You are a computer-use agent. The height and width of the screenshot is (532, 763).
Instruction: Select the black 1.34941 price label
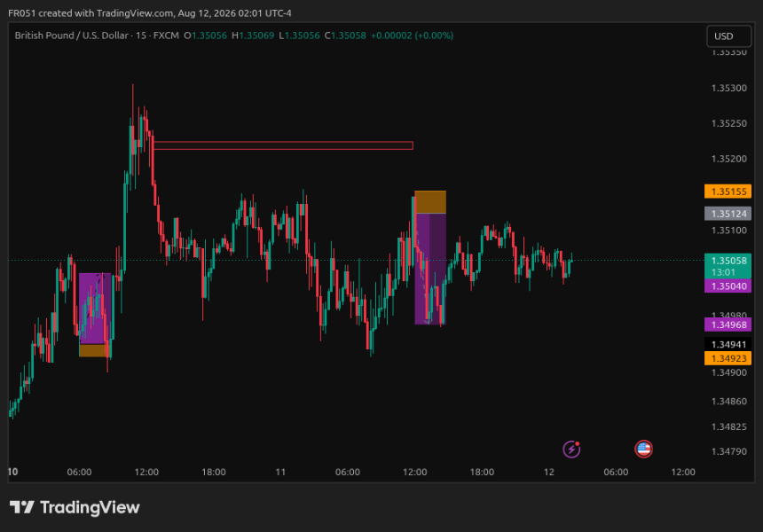(728, 344)
